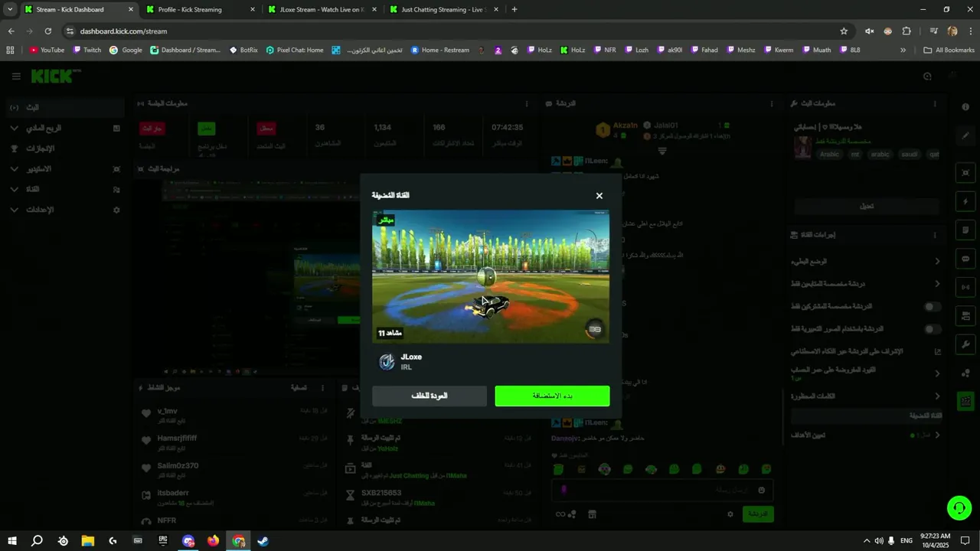Click the screen capture icon in right rail

pos(965,173)
